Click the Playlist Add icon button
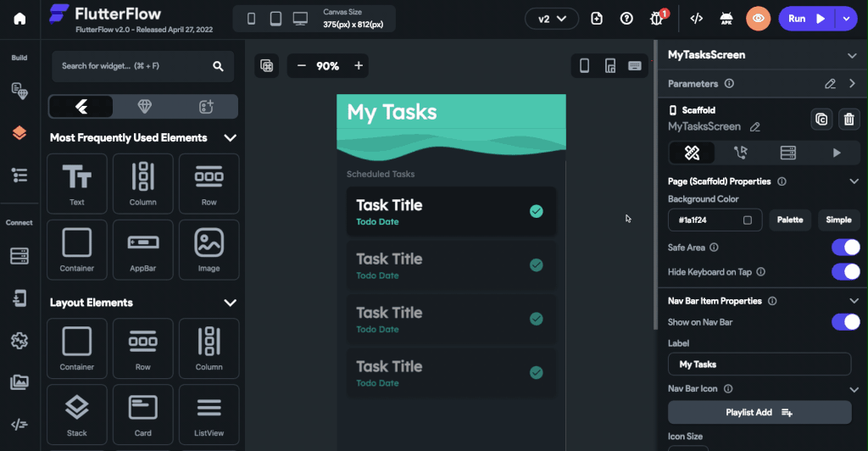This screenshot has width=868, height=451. (759, 412)
